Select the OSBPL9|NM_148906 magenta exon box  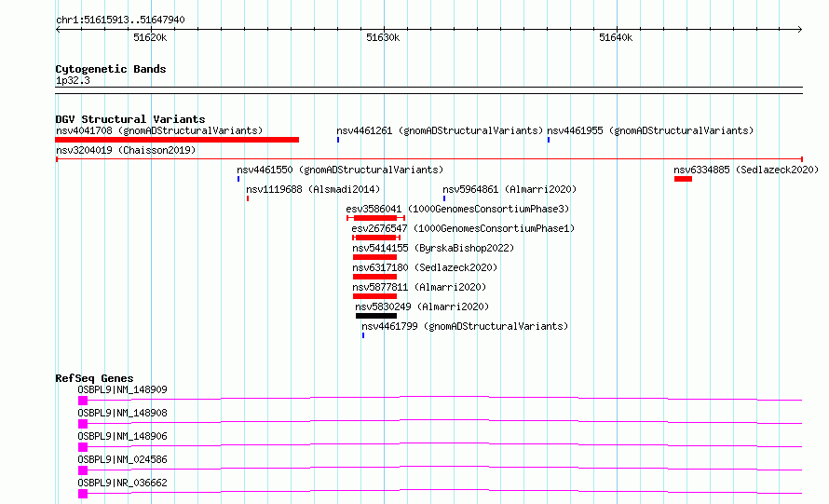83,447
